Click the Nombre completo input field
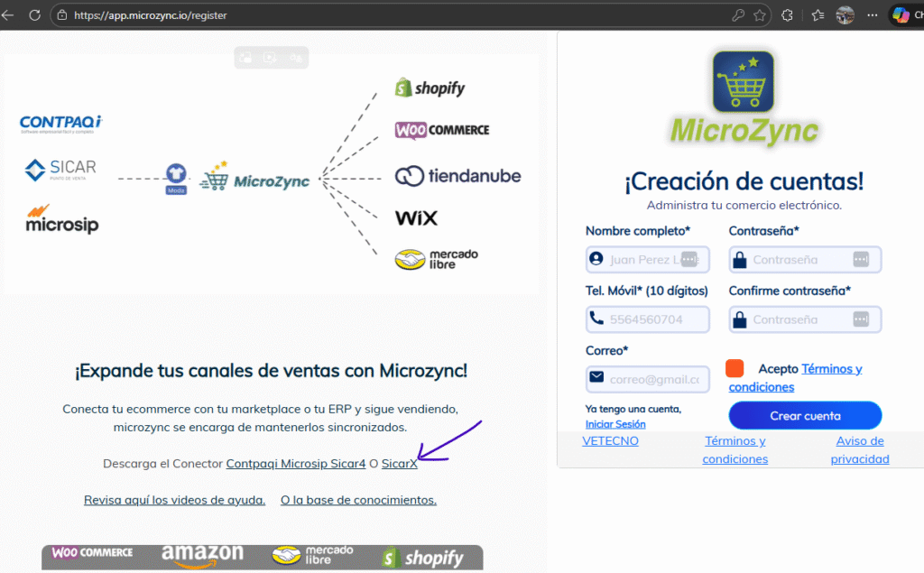 642,260
